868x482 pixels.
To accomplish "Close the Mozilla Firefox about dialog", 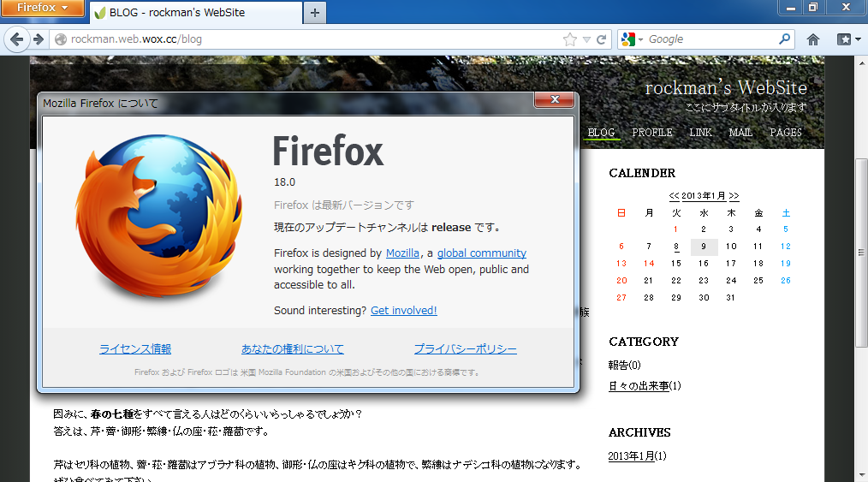I will coord(554,100).
